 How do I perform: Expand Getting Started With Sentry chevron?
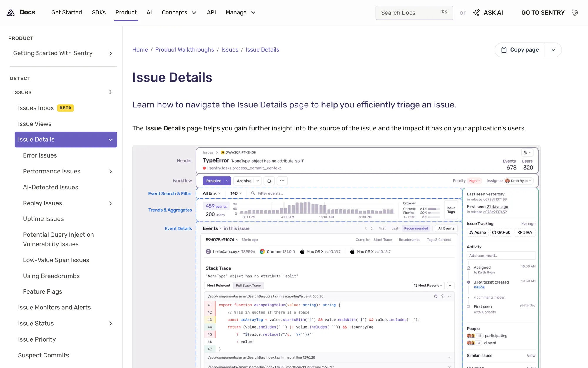[111, 53]
